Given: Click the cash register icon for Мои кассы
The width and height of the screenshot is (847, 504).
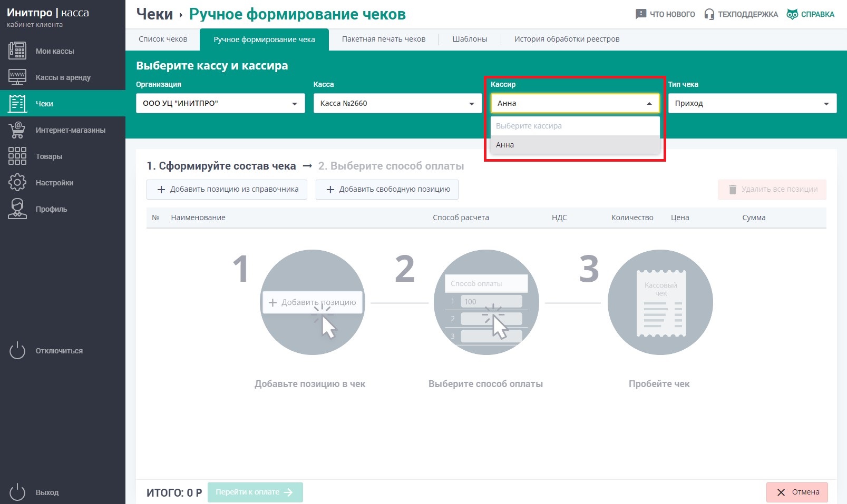Looking at the screenshot, I should coord(17,51).
